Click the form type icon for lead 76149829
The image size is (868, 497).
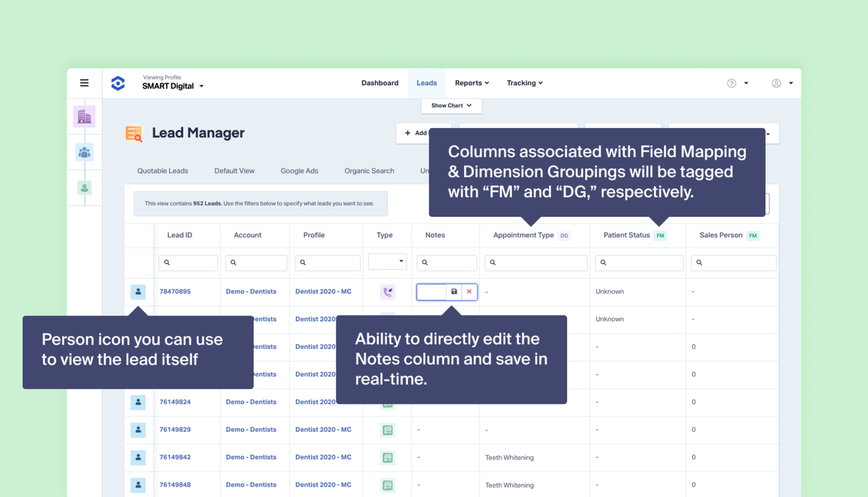(x=387, y=430)
